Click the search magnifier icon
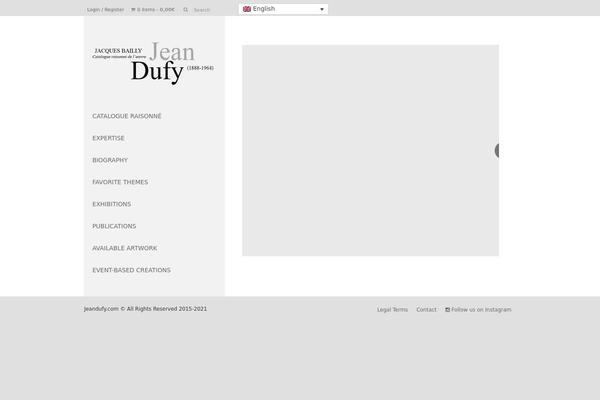 coord(186,10)
